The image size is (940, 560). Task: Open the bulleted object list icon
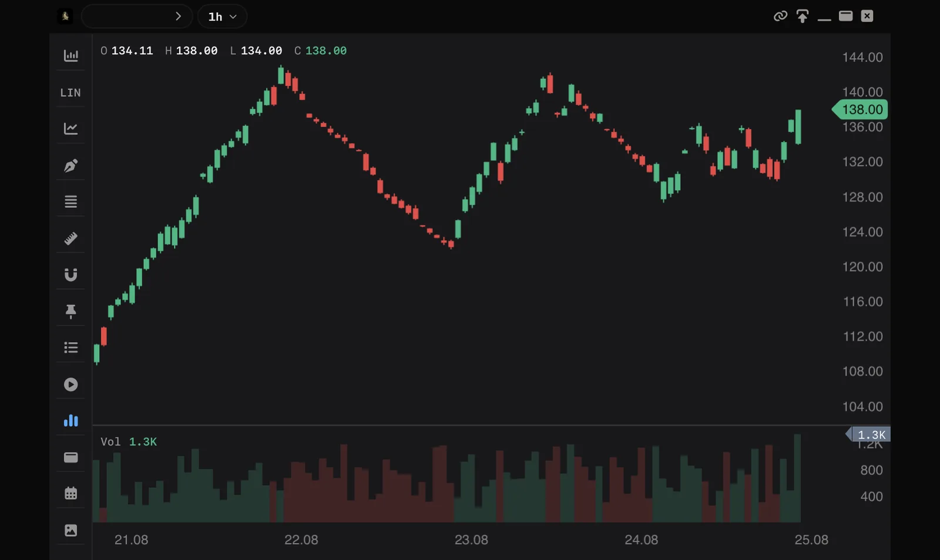pos(70,348)
